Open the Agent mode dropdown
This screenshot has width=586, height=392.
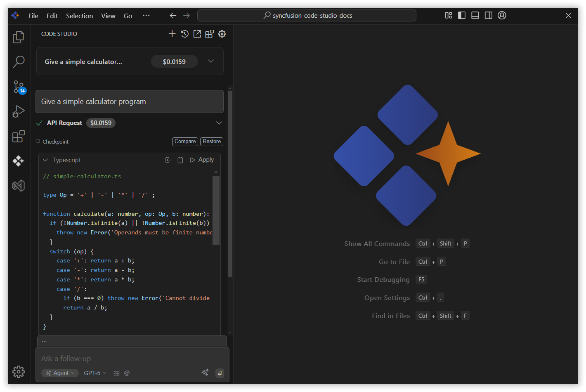tap(60, 373)
